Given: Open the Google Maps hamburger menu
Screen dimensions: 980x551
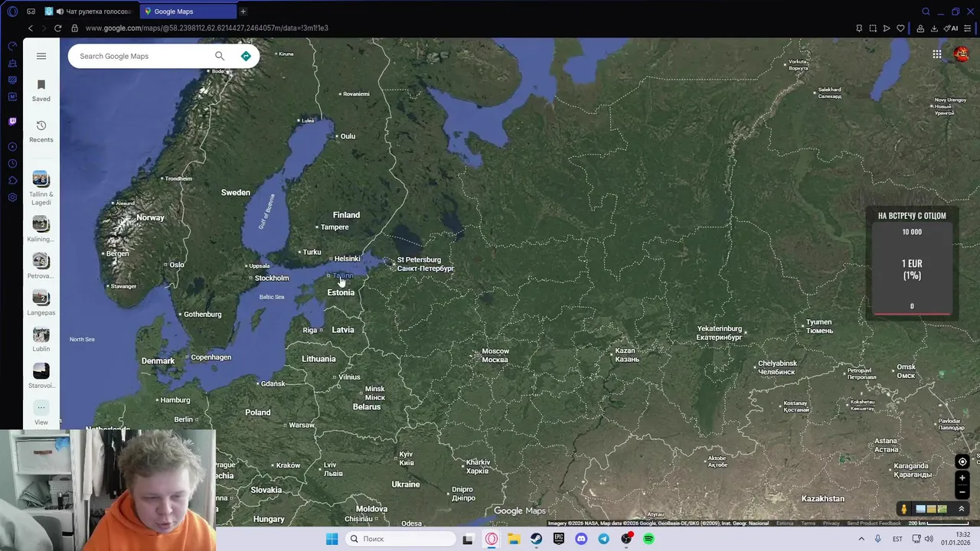Looking at the screenshot, I should (41, 56).
